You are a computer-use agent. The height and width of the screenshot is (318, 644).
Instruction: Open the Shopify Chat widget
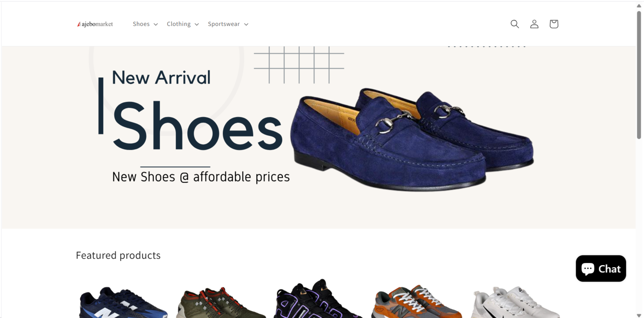pyautogui.click(x=601, y=269)
